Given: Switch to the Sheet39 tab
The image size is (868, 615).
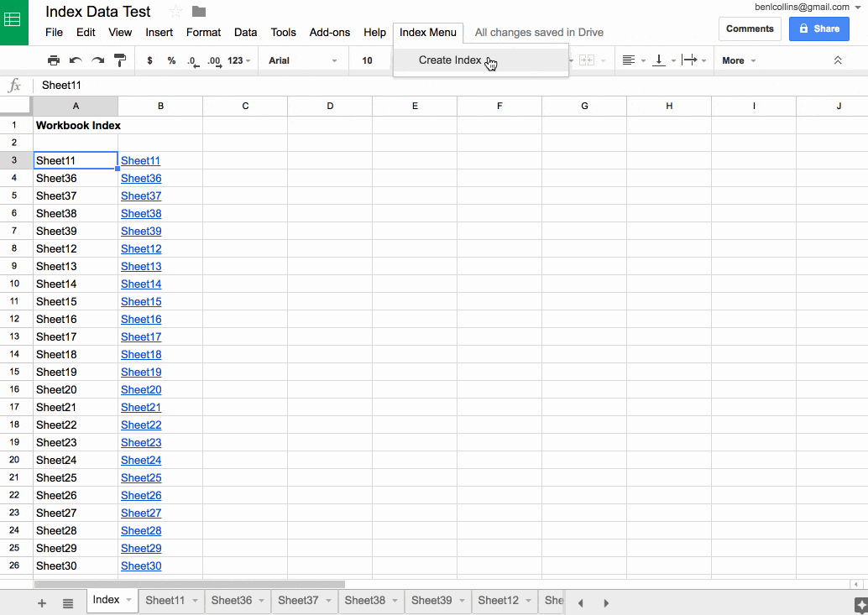Looking at the screenshot, I should coord(438,601).
